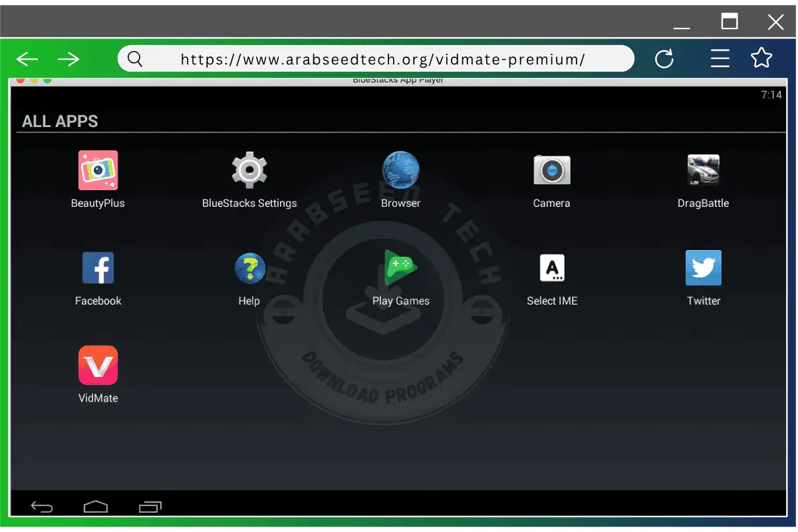Viewport: 798px width, 532px height.
Task: Minimize the outer window
Action: pos(682,28)
